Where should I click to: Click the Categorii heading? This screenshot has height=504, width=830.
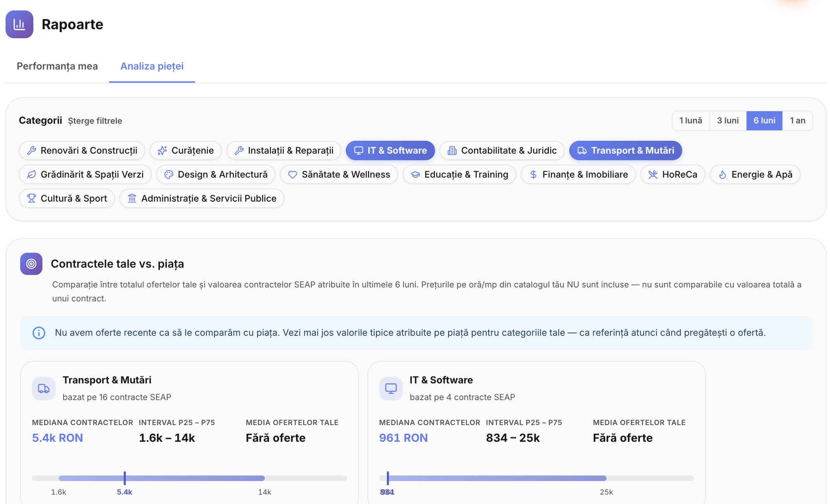coord(40,121)
